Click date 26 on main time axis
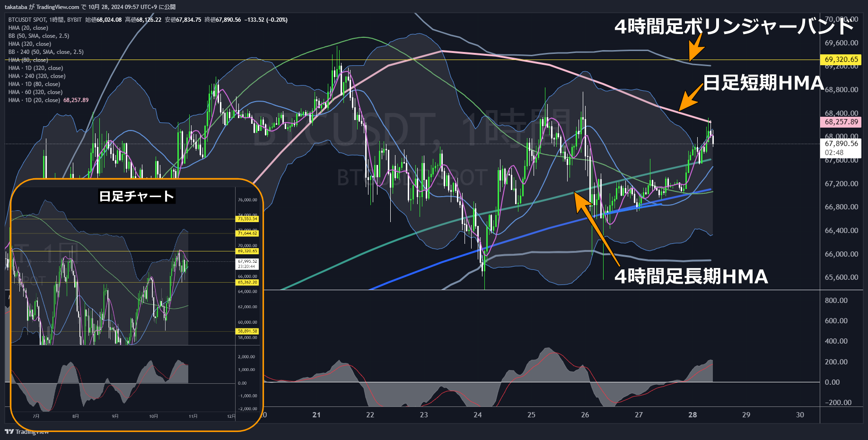The width and height of the screenshot is (868, 440). click(x=585, y=415)
